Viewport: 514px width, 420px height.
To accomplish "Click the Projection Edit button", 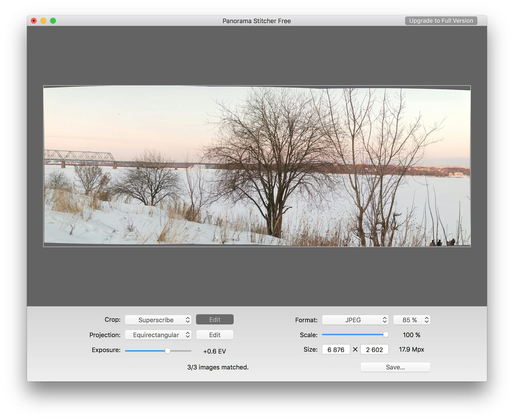I will click(x=215, y=335).
